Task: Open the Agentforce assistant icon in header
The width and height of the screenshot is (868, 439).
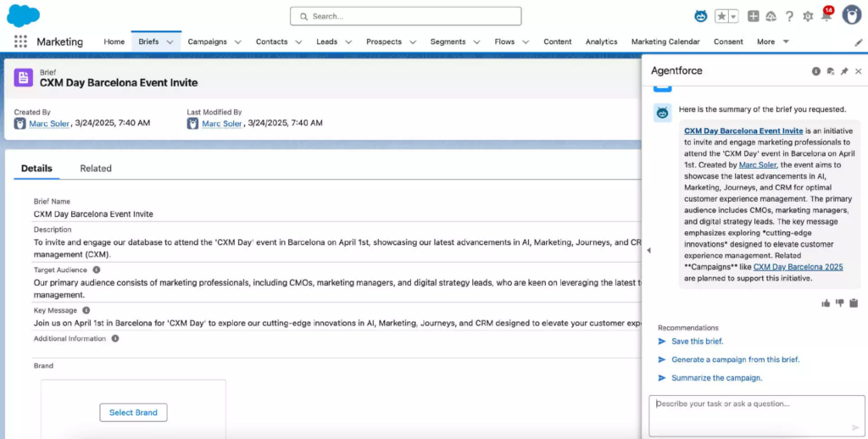Action: pos(701,16)
